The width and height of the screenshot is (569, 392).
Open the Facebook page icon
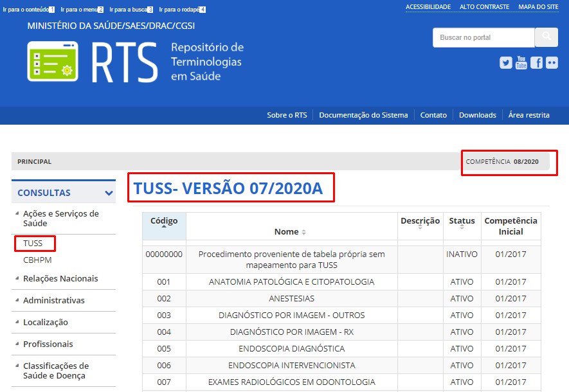coord(536,62)
